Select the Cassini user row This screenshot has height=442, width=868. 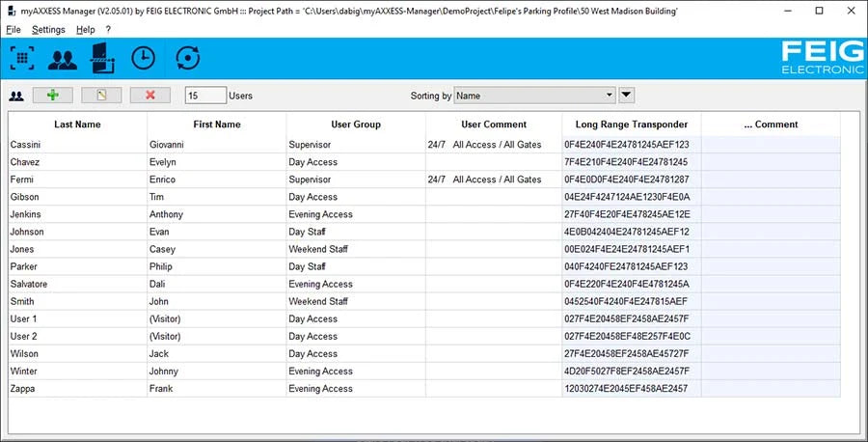tap(77, 145)
